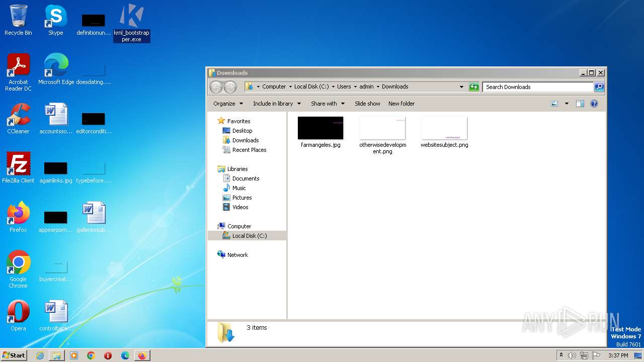Click the Search Downloads field
644x362 pixels.
coord(538,87)
